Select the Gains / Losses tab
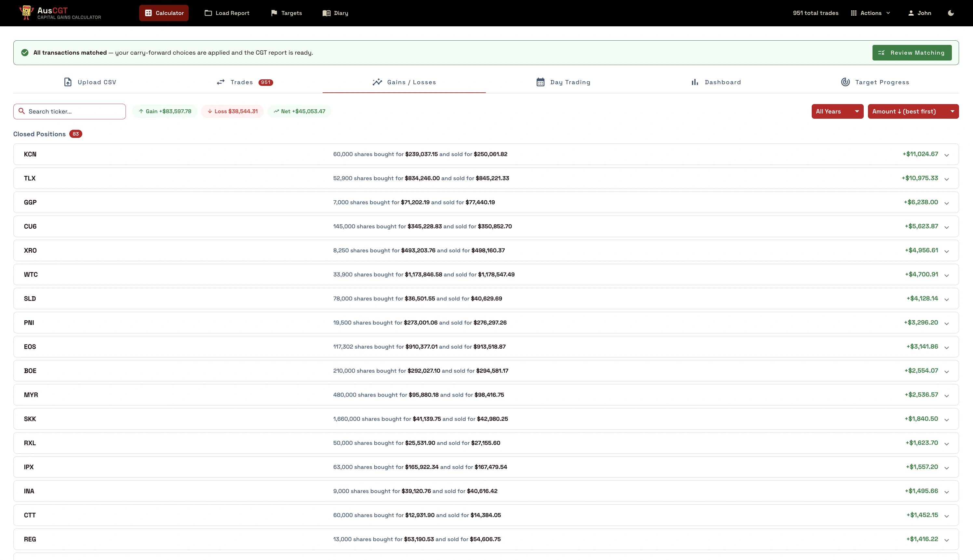Image resolution: width=973 pixels, height=560 pixels. click(404, 82)
